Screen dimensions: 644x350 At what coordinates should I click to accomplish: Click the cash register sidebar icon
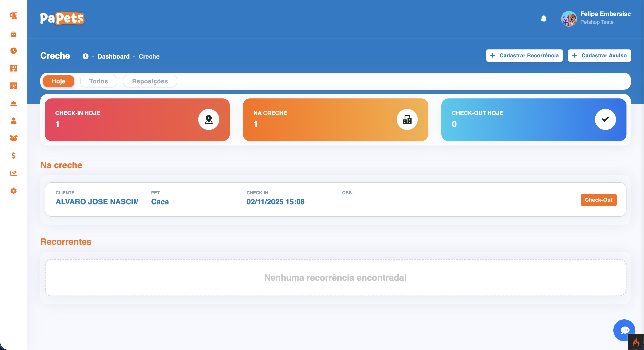click(14, 16)
